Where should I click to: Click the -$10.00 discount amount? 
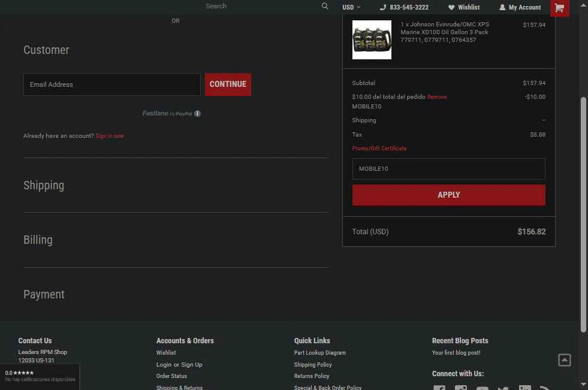click(x=535, y=97)
